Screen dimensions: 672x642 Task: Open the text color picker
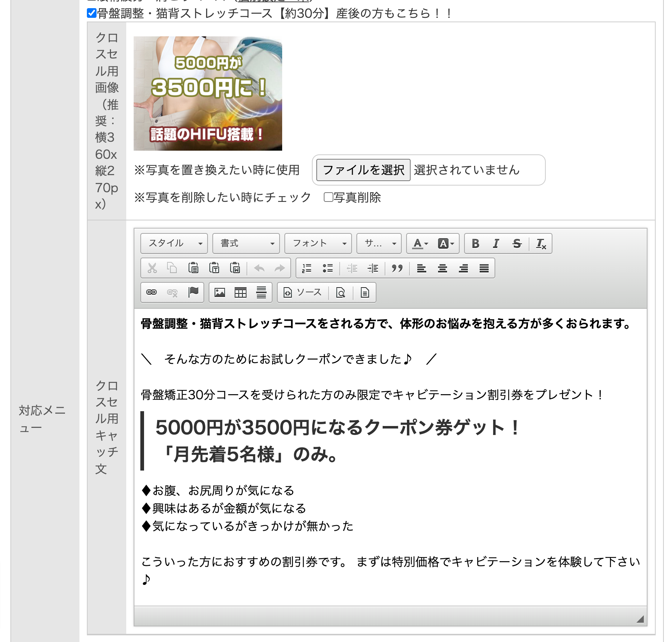tap(421, 243)
